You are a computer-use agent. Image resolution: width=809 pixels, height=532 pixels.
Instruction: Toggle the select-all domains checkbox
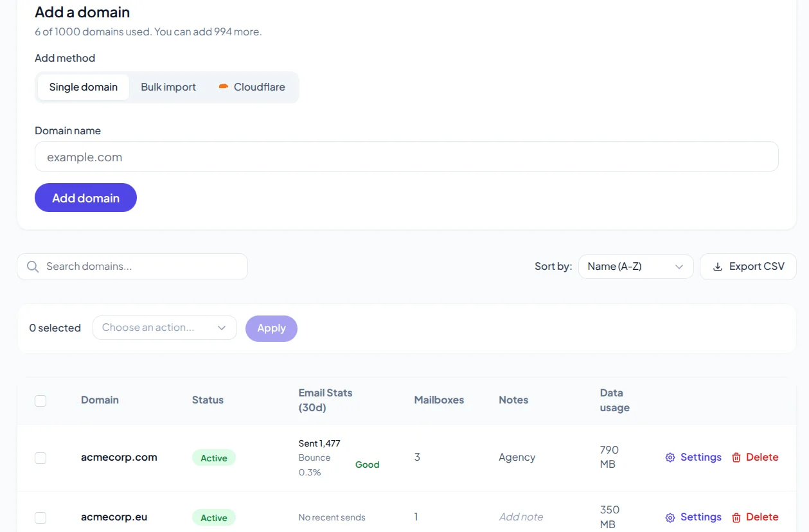[x=40, y=400]
